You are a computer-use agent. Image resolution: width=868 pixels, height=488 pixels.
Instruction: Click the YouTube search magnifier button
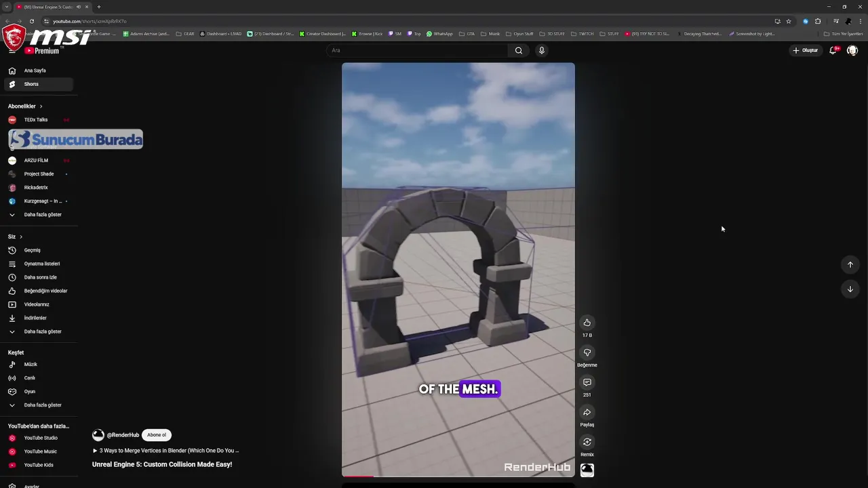tap(519, 50)
